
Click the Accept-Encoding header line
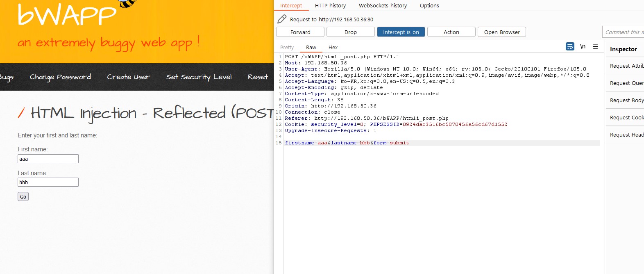(x=333, y=87)
